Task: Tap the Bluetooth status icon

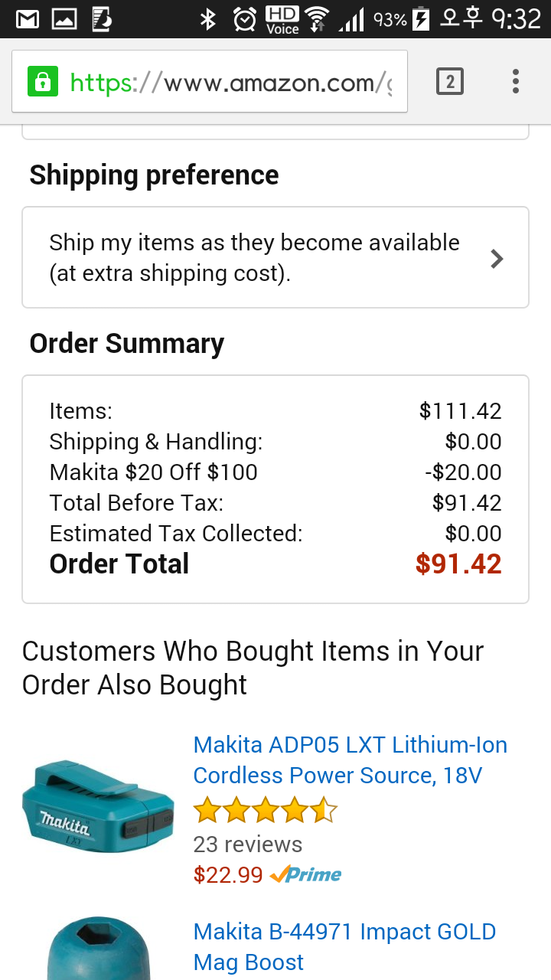Action: point(207,19)
